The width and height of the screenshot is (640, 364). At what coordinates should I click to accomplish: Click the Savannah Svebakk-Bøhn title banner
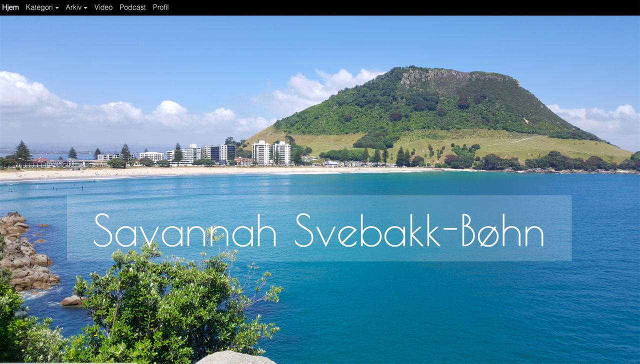click(x=319, y=228)
